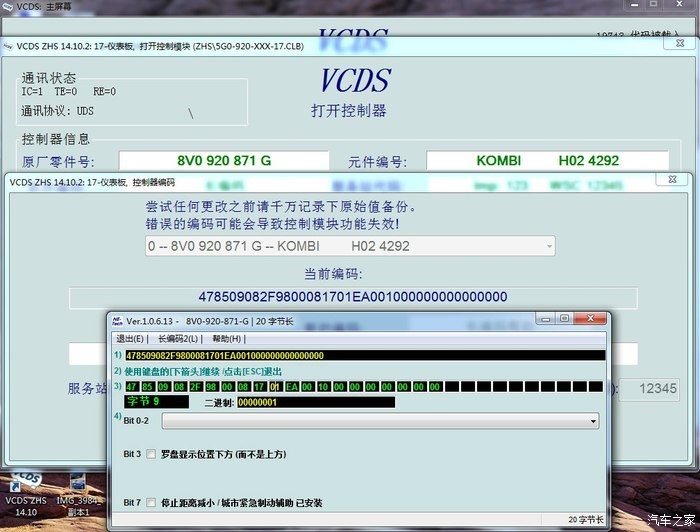Image resolution: width=700 pixels, height=532 pixels.
Task: Click the binary value field 00000001
Action: (x=316, y=402)
